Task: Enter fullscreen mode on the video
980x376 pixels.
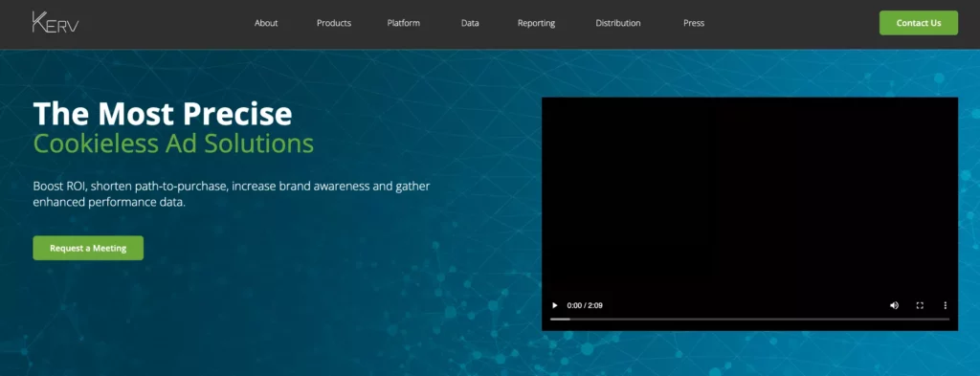Action: coord(920,305)
